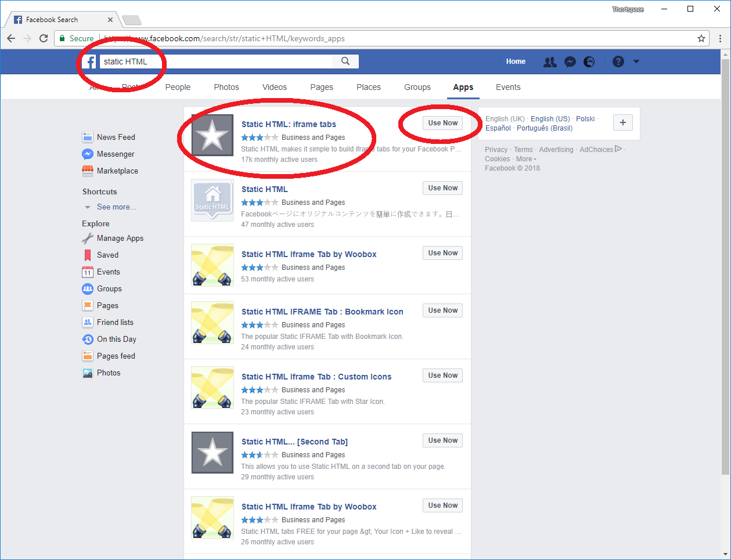Open Friend lists in sidebar
The image size is (731, 560).
point(108,322)
